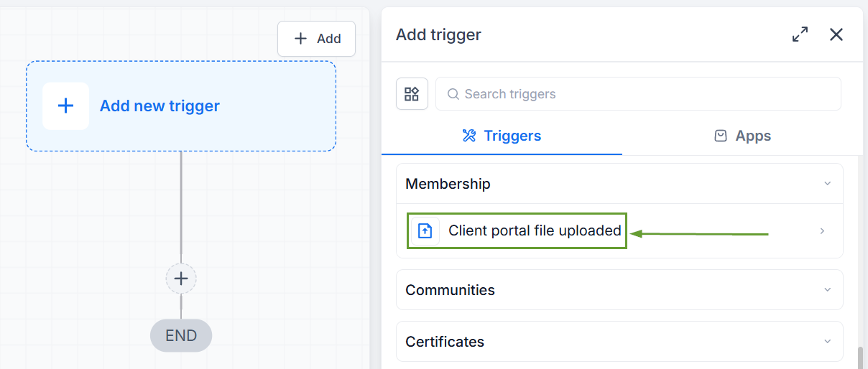Click the magnifier icon in search box
The image size is (868, 369).
click(x=453, y=94)
